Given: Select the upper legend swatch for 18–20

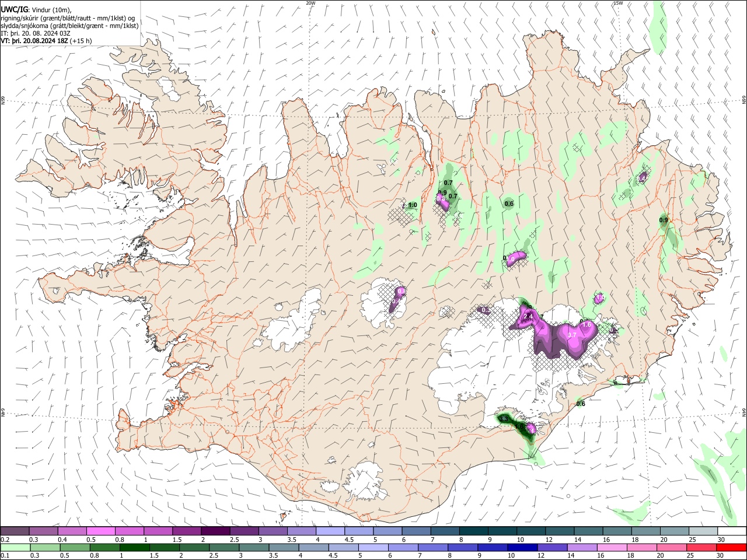Looking at the screenshot, I should tap(646, 531).
